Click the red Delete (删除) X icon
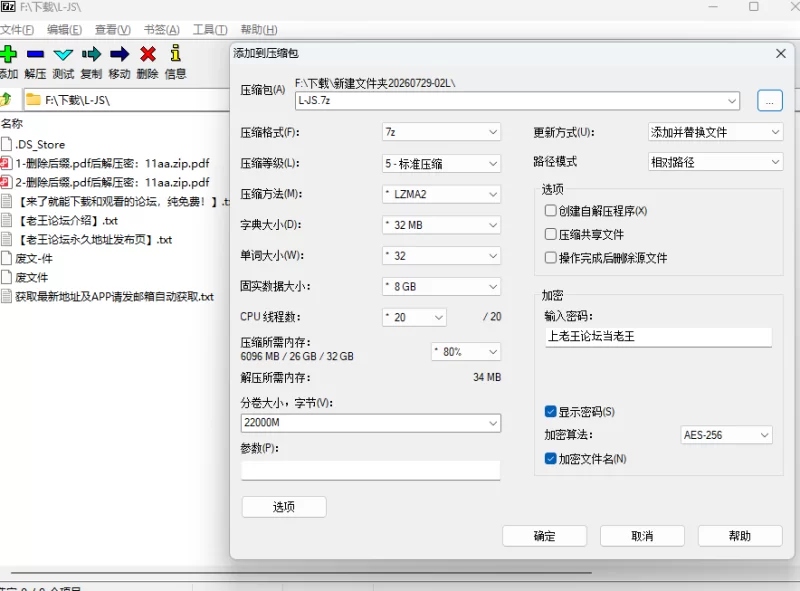 point(148,54)
